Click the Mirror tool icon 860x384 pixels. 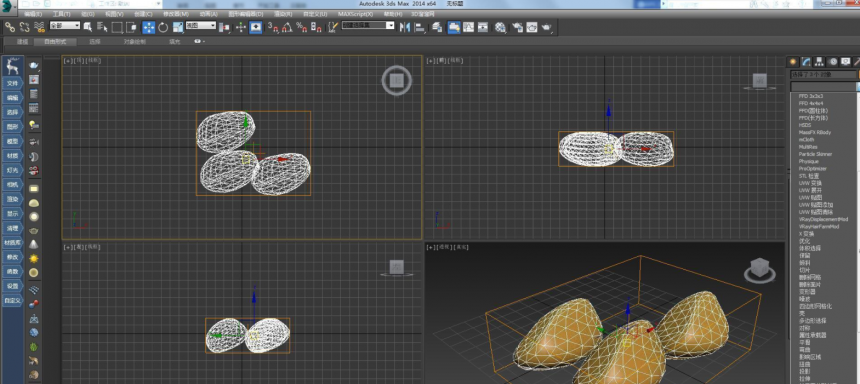click(x=405, y=27)
